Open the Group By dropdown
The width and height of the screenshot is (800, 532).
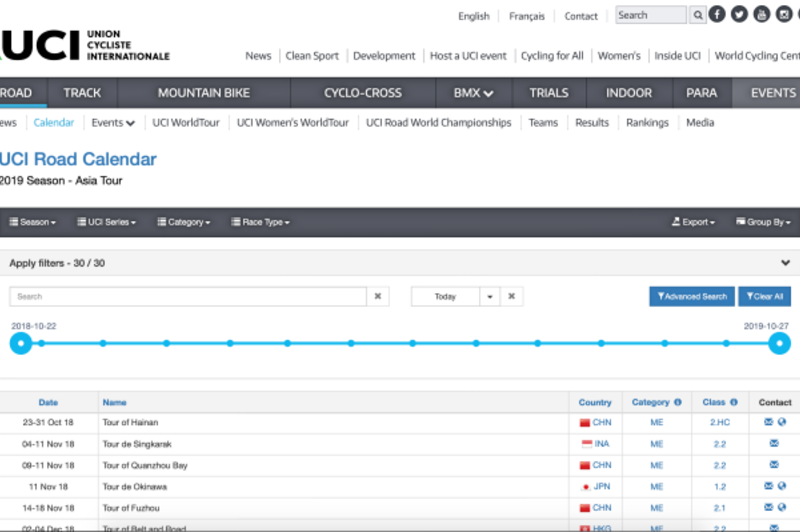pos(763,222)
